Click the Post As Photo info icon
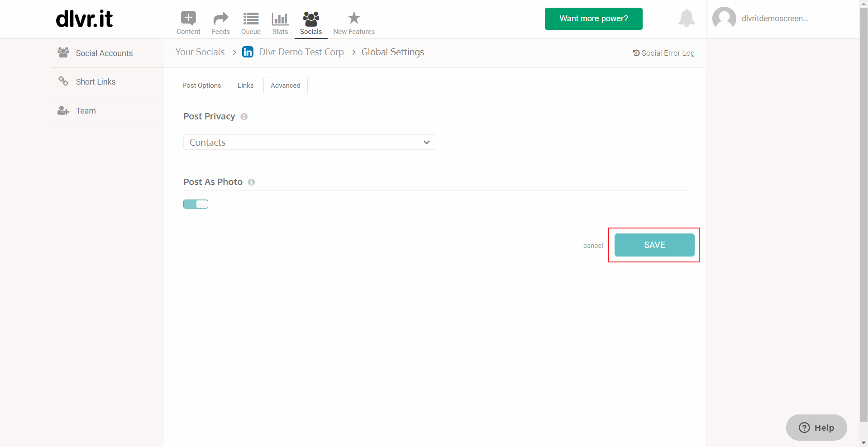Screen dimensions: 868x447 251,182
